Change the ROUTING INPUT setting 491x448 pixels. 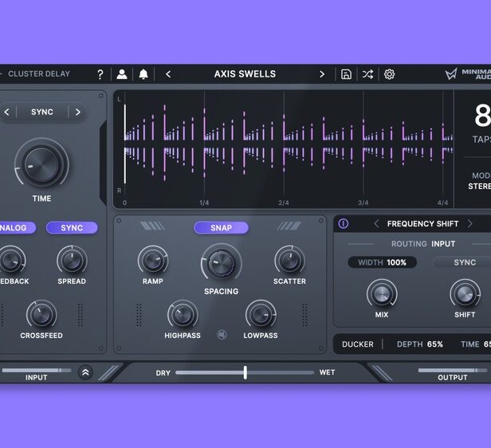[x=423, y=244]
